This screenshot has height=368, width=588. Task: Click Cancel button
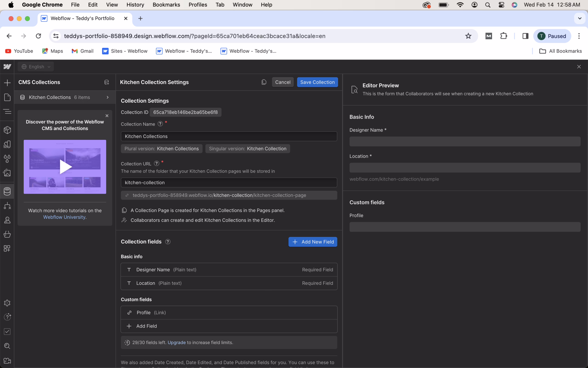(283, 82)
